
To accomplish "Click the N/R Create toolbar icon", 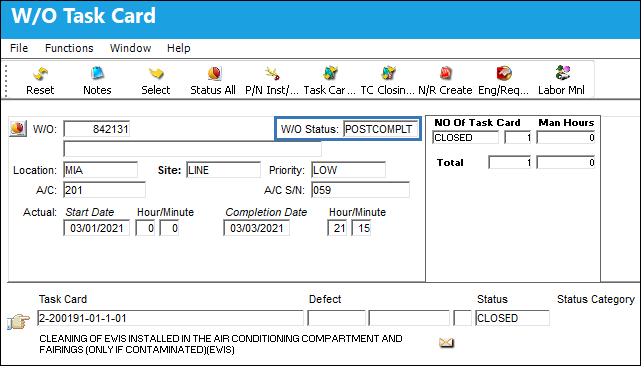I will [445, 81].
